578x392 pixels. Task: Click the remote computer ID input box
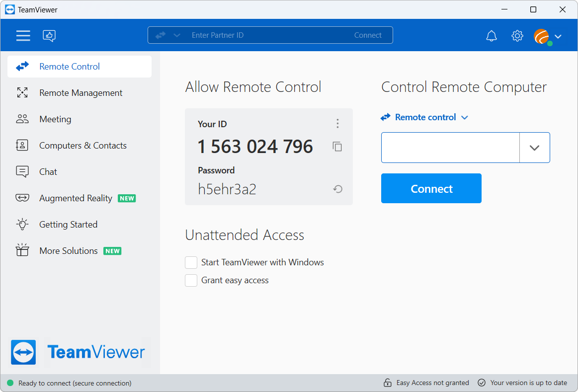coord(450,148)
